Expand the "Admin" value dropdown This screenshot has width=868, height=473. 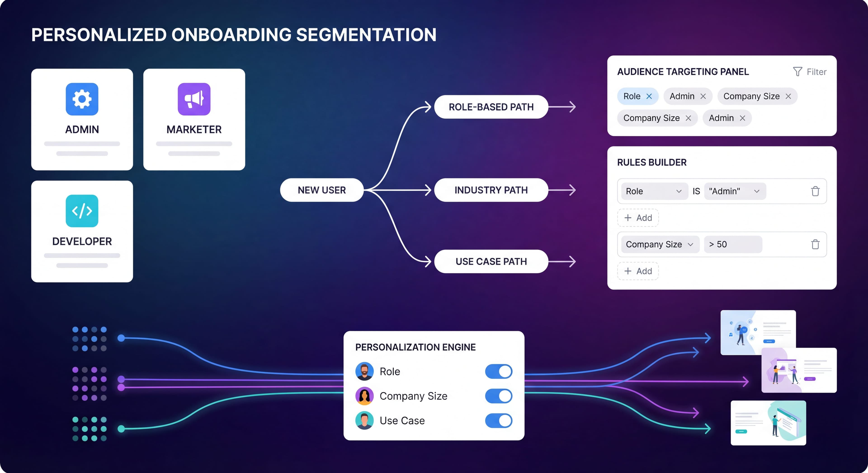coord(735,191)
